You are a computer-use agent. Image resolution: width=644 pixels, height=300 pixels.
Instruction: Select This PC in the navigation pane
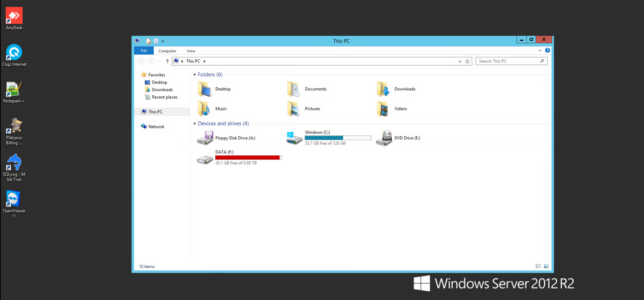click(162, 112)
